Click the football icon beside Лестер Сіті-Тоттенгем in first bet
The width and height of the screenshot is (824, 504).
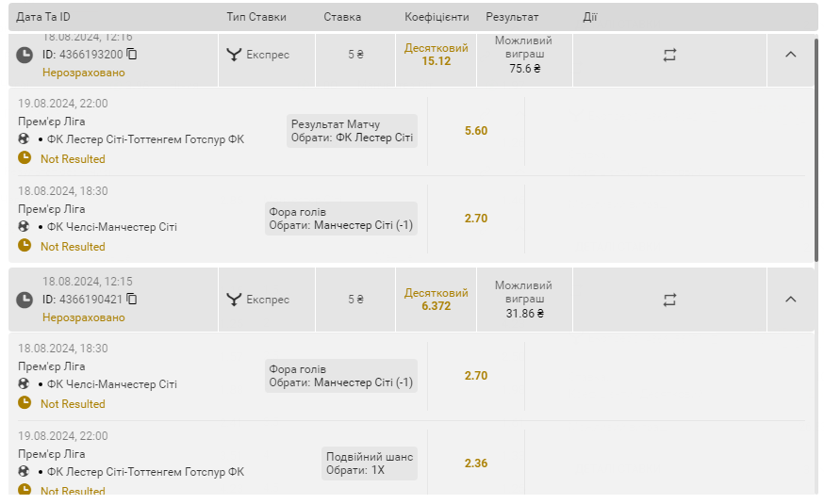[x=24, y=138]
